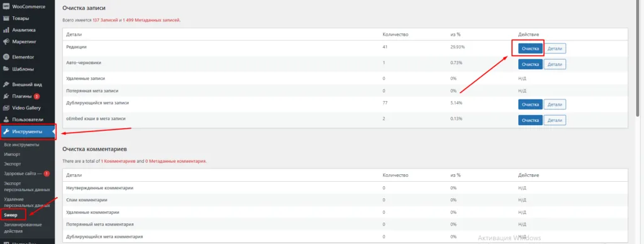
Task: Click the Elementor logo icon
Action: click(6, 57)
